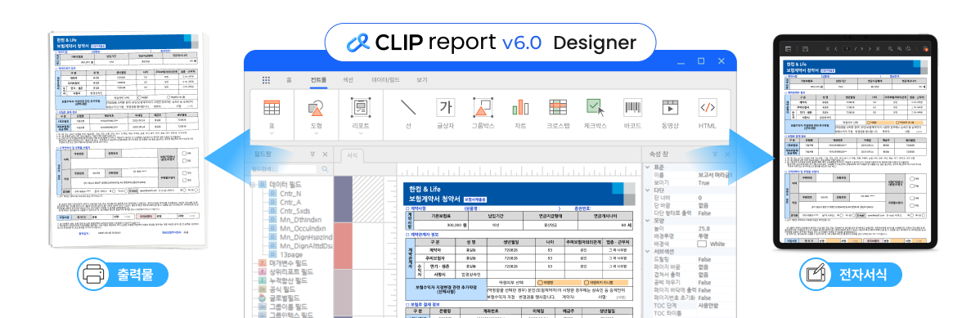This screenshot has height=318, width=980.
Task: Click the CLIP report logo icon
Action: tap(359, 43)
